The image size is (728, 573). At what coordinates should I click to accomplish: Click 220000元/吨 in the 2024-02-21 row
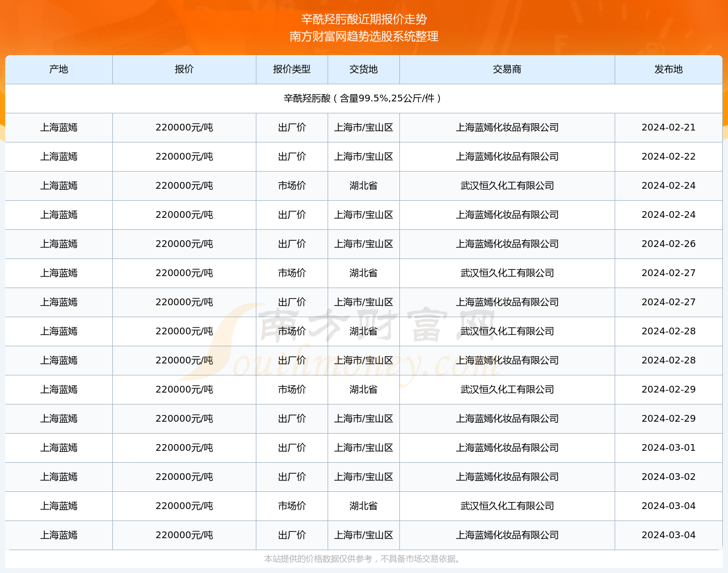(x=184, y=127)
